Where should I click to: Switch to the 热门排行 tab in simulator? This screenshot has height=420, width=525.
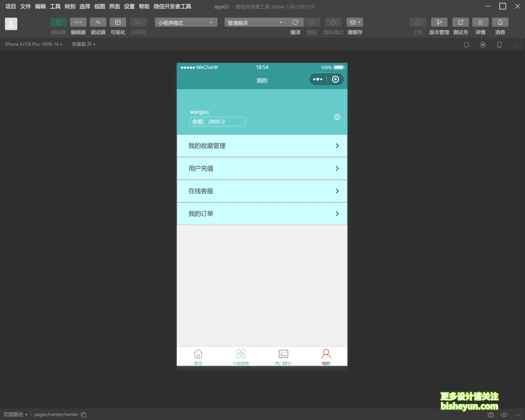(283, 356)
